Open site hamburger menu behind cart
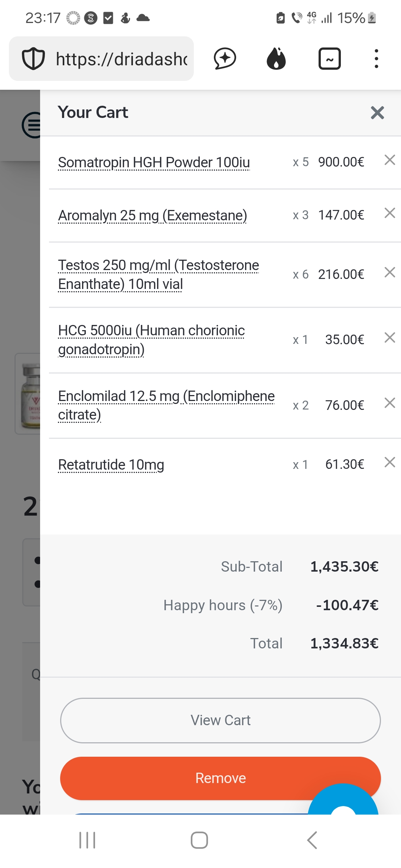401x868 pixels. (31, 125)
